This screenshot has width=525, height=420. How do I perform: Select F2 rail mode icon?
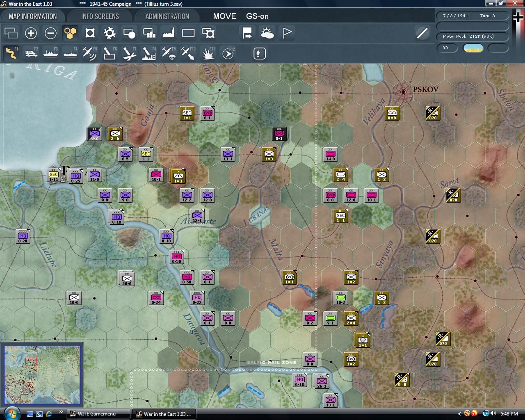pos(31,53)
